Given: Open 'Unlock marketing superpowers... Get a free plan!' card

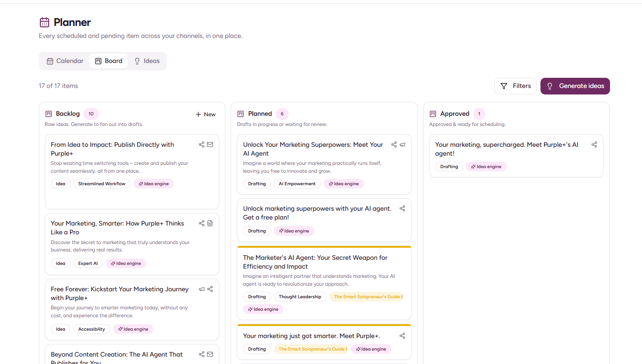Looking at the screenshot, I should point(317,213).
